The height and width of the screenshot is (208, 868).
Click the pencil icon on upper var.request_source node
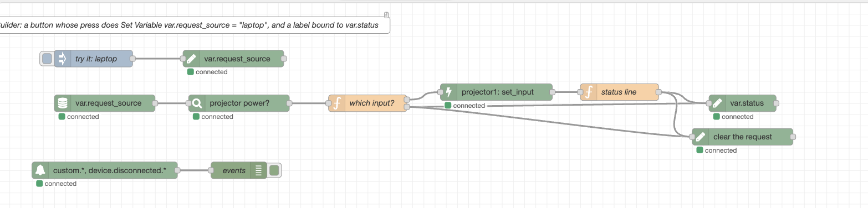pos(191,59)
